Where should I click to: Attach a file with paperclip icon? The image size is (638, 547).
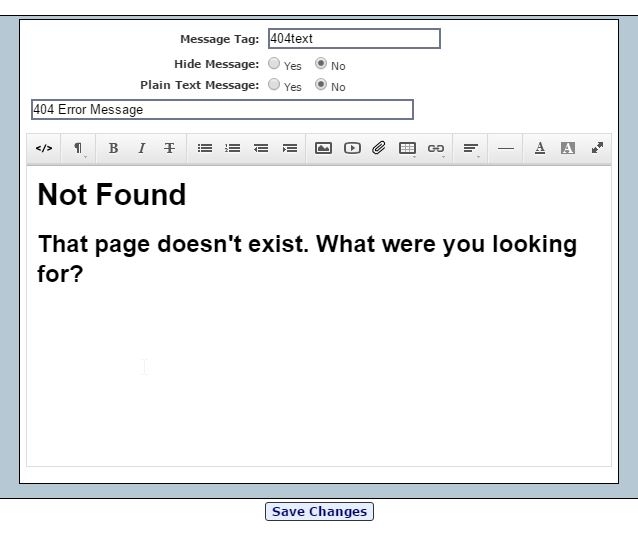pos(379,148)
